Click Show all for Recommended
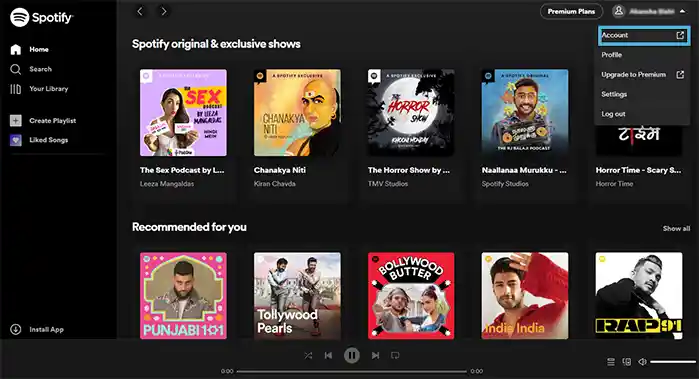This screenshot has width=699, height=379. click(x=676, y=229)
